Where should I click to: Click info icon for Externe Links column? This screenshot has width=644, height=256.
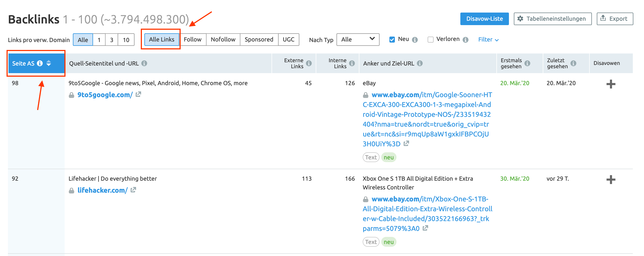(x=309, y=63)
